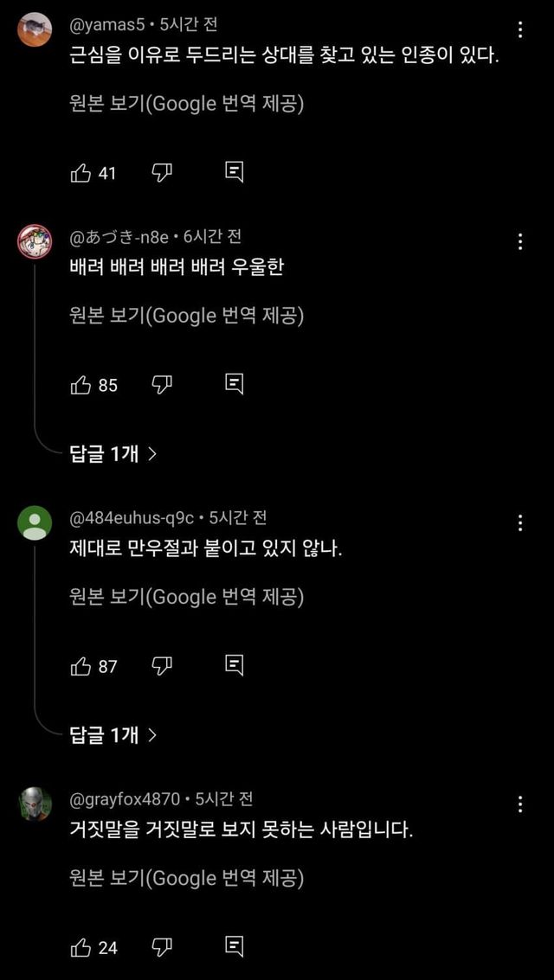This screenshot has width=554, height=980.
Task: Like the comment by @yamas5
Action: pyautogui.click(x=81, y=173)
